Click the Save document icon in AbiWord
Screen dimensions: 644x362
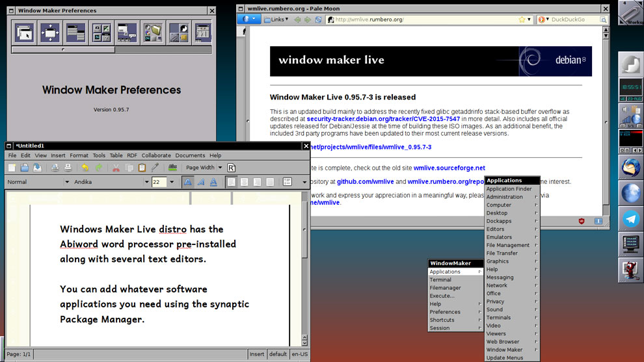coord(37,168)
